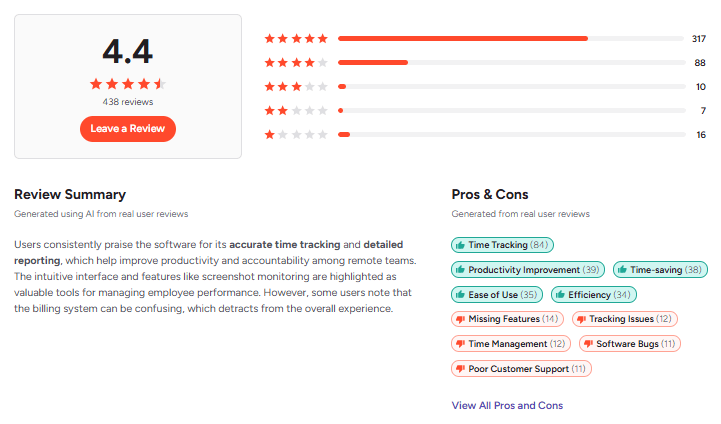Select the Missing Features con tag

[x=507, y=319]
